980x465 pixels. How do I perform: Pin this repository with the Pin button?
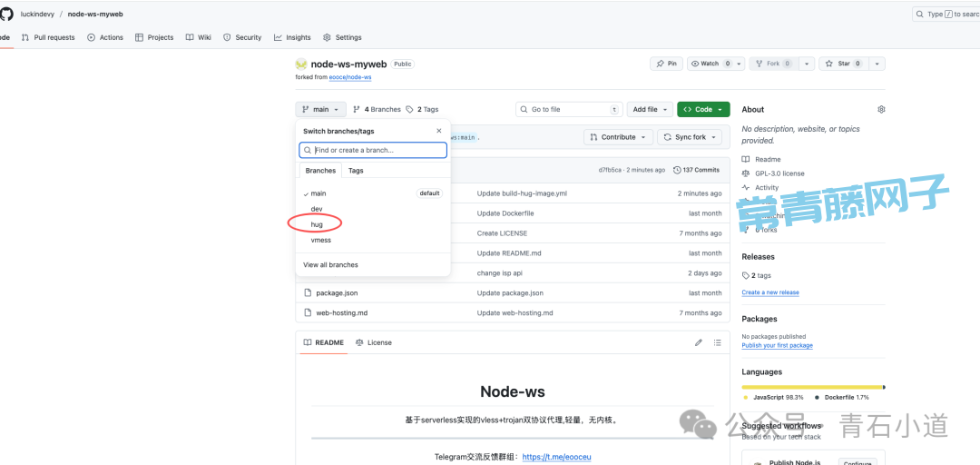(x=666, y=64)
